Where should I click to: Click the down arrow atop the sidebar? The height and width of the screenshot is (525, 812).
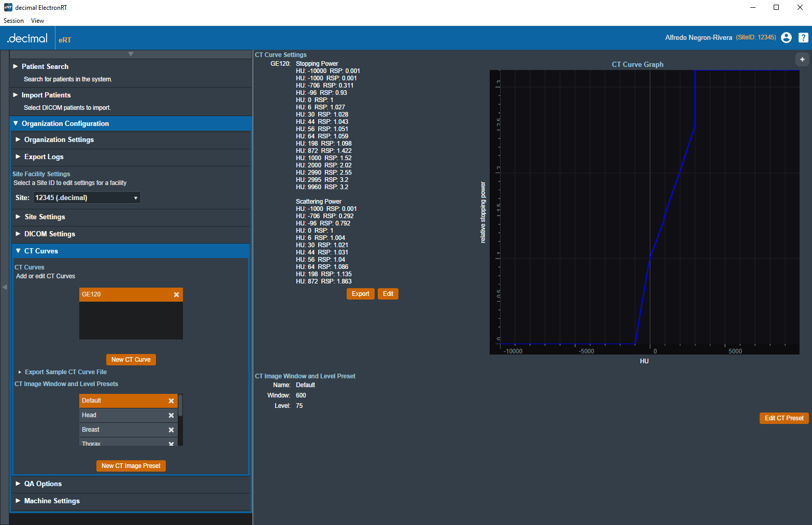click(x=131, y=54)
